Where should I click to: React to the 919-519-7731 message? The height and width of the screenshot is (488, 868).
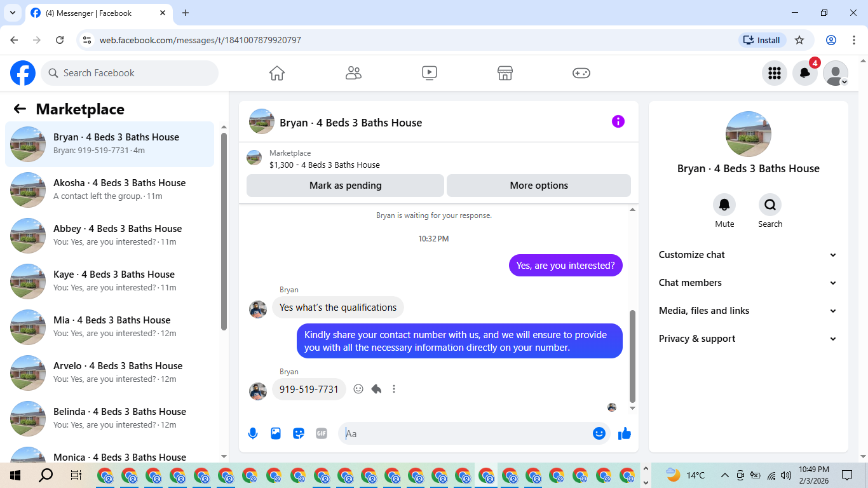pos(358,389)
